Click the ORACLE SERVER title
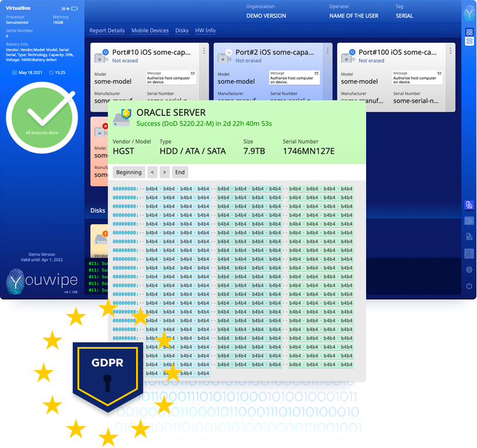The image size is (477, 448). pos(171,113)
